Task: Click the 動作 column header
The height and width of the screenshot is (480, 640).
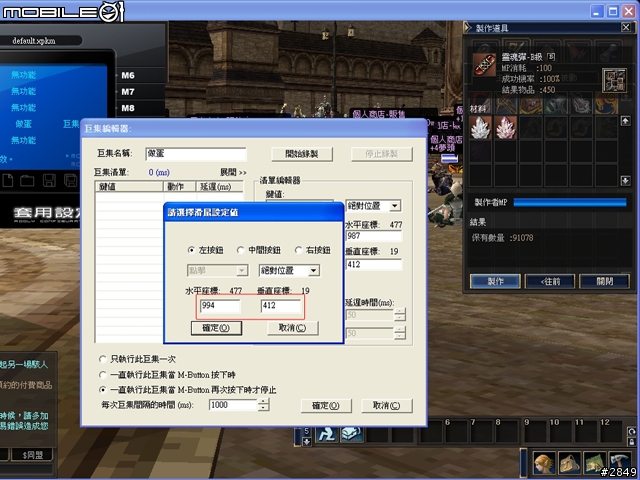Action: coord(179,187)
